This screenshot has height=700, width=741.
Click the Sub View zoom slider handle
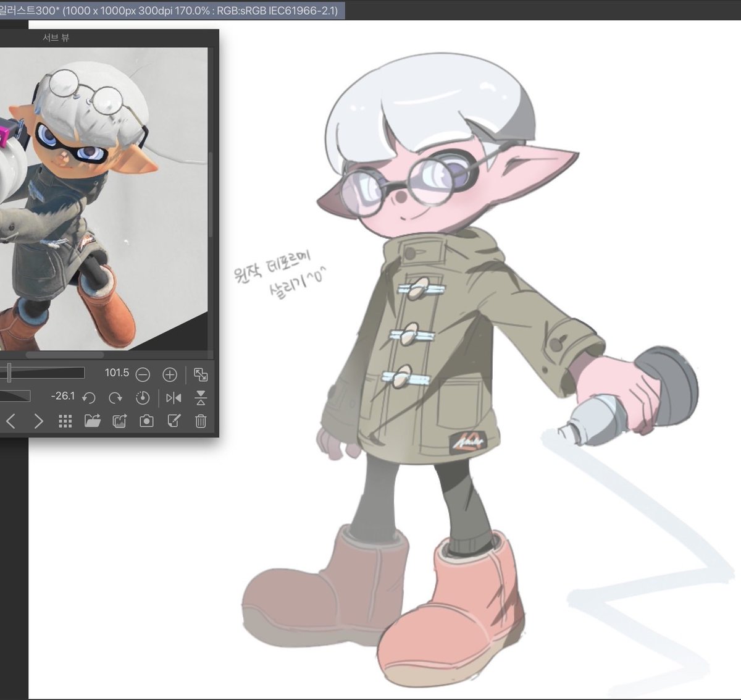coord(9,373)
